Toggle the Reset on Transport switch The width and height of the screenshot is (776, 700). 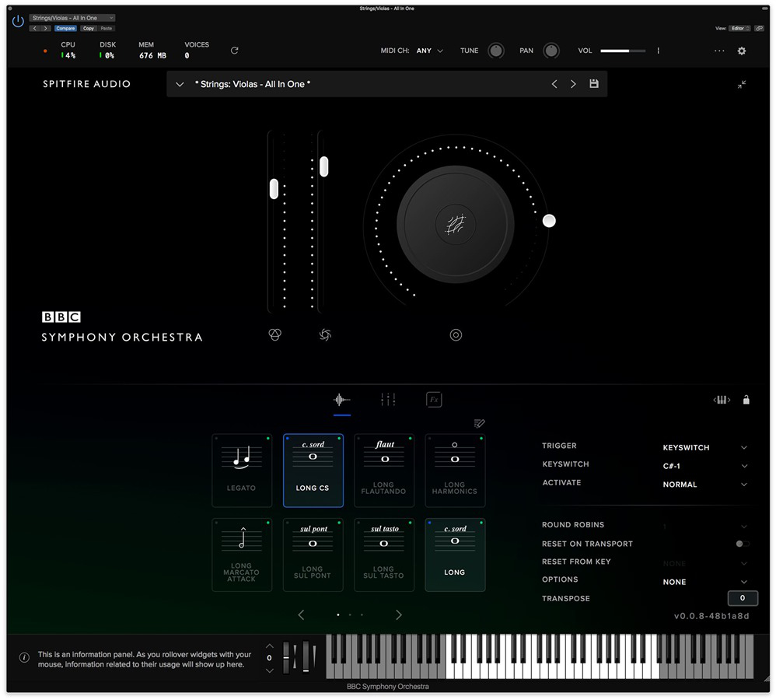pyautogui.click(x=743, y=544)
